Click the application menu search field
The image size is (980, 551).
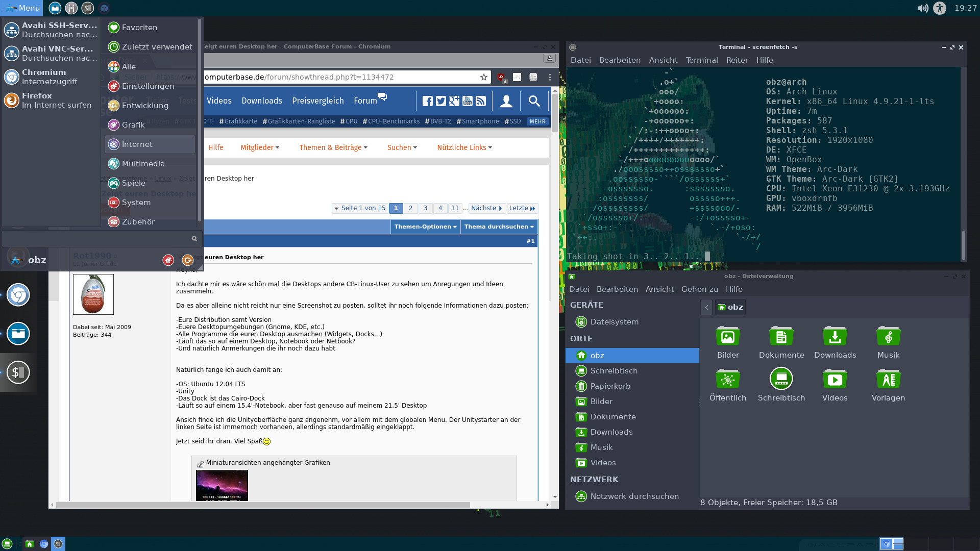(x=97, y=239)
